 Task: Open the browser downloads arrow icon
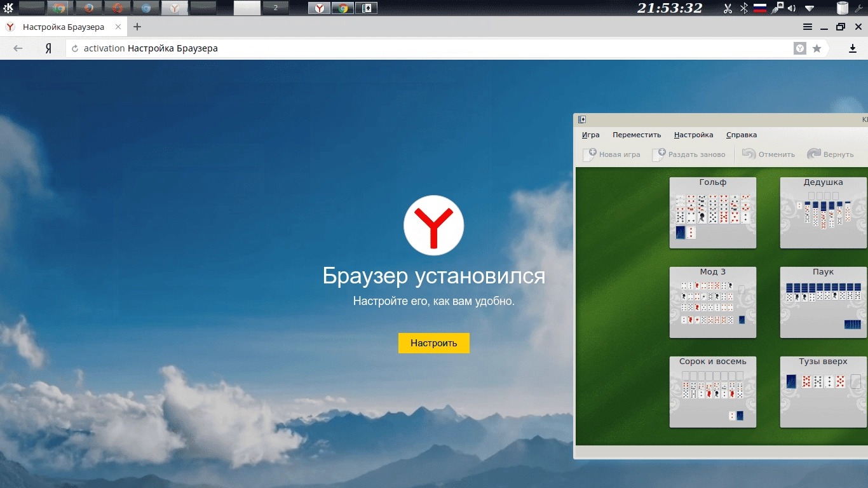853,48
